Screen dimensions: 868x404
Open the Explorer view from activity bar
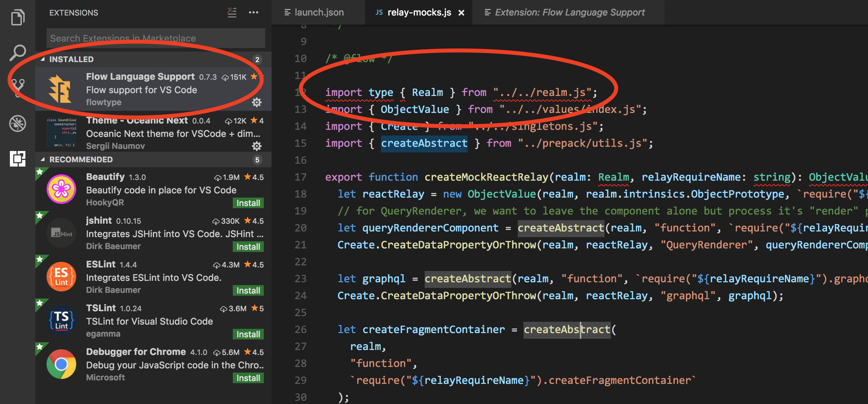pos(18,17)
